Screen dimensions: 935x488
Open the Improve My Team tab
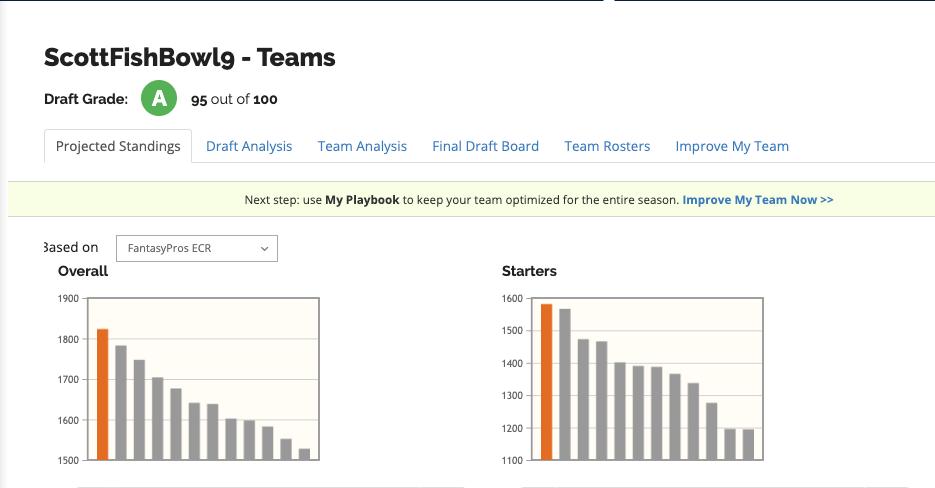tap(732, 146)
